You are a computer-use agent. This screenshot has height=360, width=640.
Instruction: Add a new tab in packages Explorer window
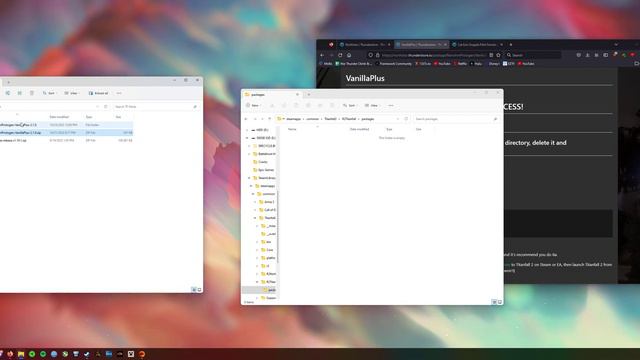[x=309, y=94]
